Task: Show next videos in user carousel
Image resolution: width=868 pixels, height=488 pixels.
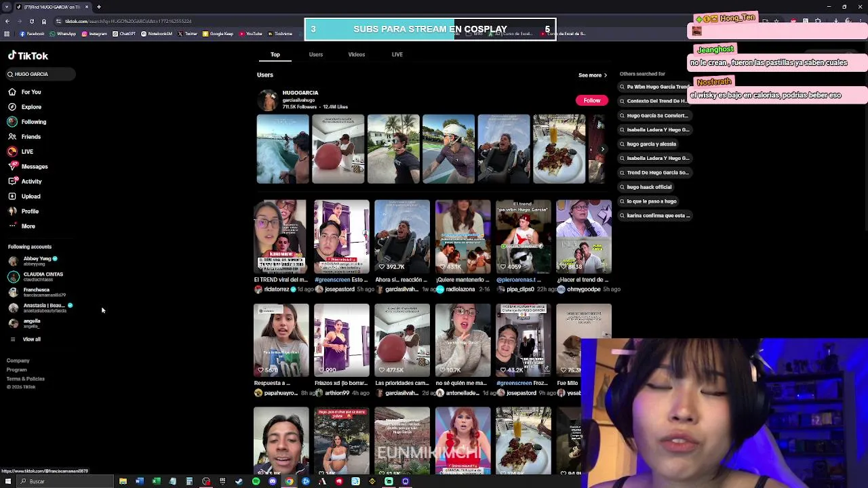Action: (602, 149)
